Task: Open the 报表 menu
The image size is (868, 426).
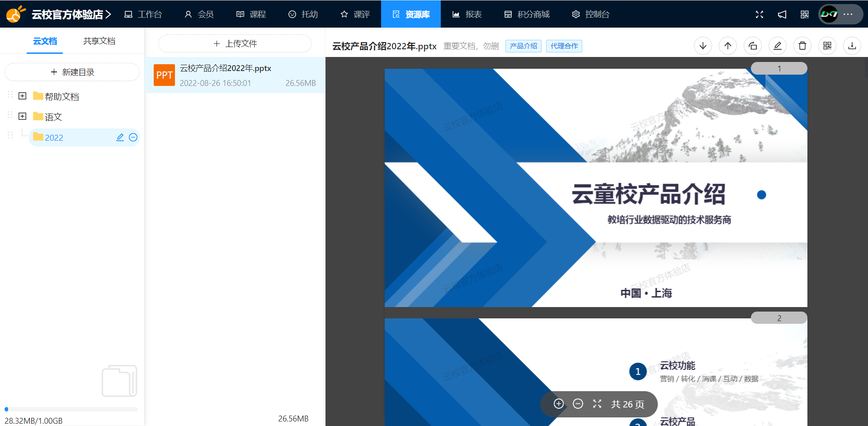Action: click(467, 14)
